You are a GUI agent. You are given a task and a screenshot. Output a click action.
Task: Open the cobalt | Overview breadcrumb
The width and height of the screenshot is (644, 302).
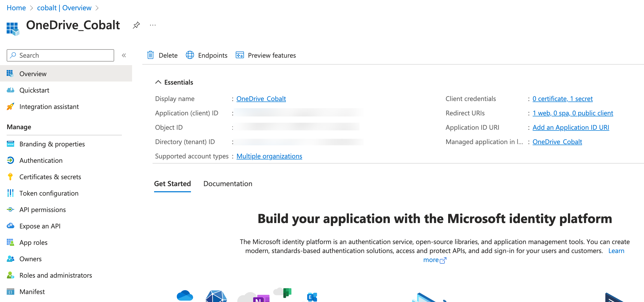tap(64, 8)
